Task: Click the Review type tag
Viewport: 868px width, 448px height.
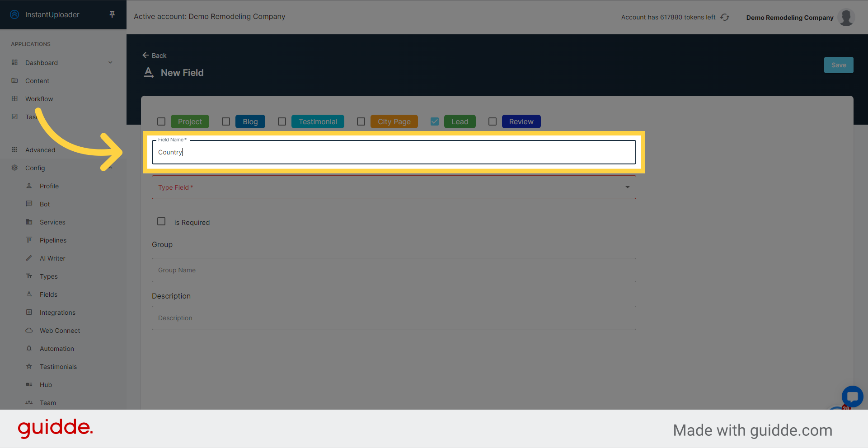Action: tap(521, 121)
